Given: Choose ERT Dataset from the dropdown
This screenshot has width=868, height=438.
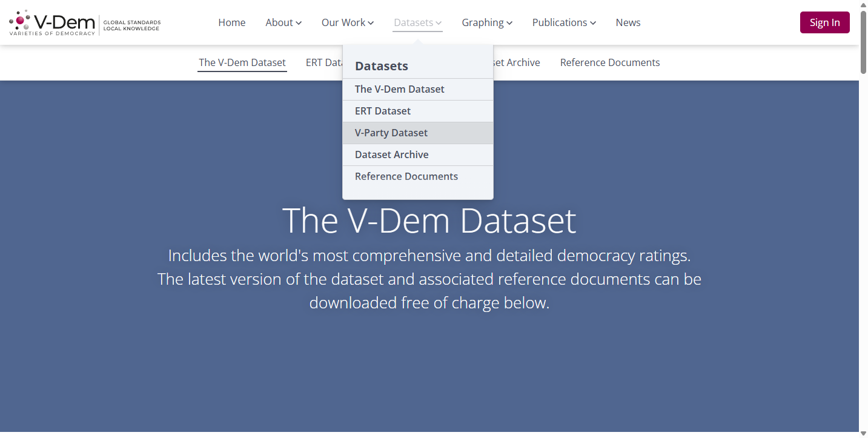Looking at the screenshot, I should tap(418, 111).
